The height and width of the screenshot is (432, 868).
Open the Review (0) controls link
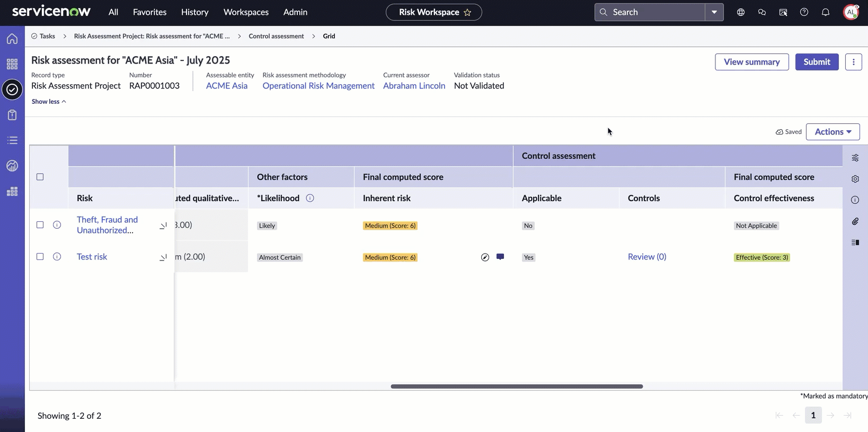pyautogui.click(x=647, y=257)
